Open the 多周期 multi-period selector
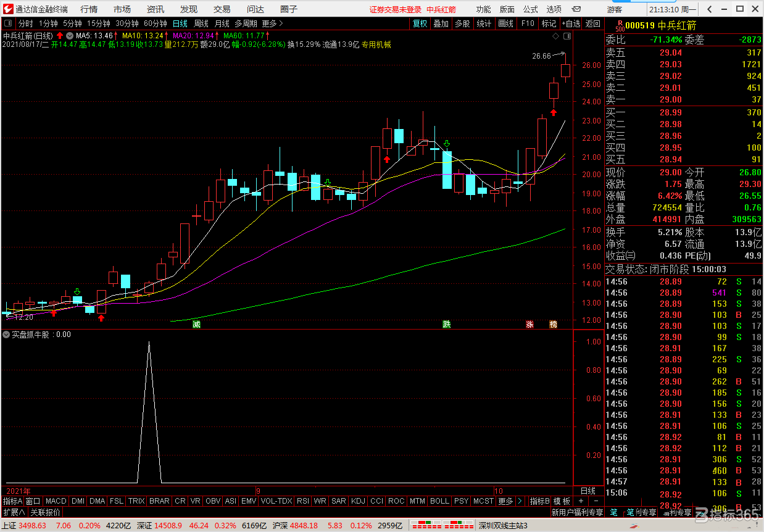Image resolution: width=764 pixels, height=532 pixels. click(246, 23)
